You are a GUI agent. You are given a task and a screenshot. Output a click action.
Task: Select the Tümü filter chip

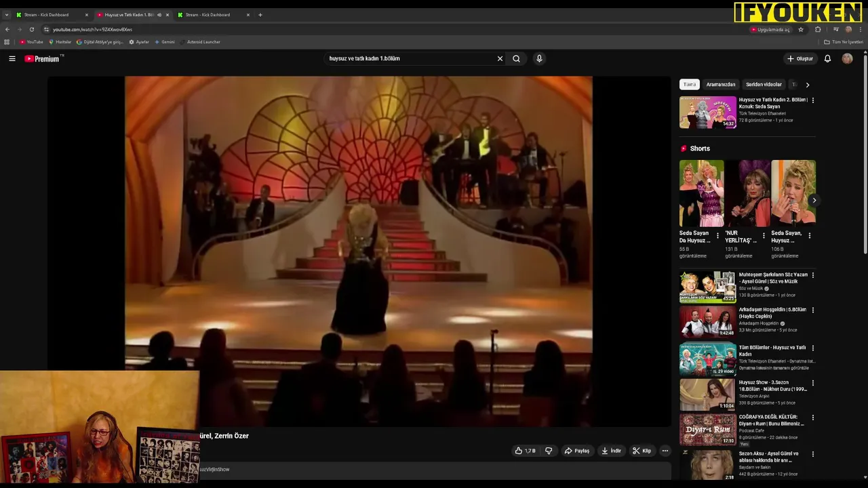[x=690, y=85]
